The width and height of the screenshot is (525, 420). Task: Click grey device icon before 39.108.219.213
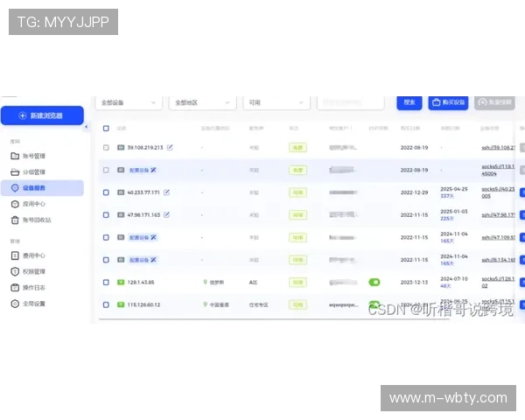[121, 147]
